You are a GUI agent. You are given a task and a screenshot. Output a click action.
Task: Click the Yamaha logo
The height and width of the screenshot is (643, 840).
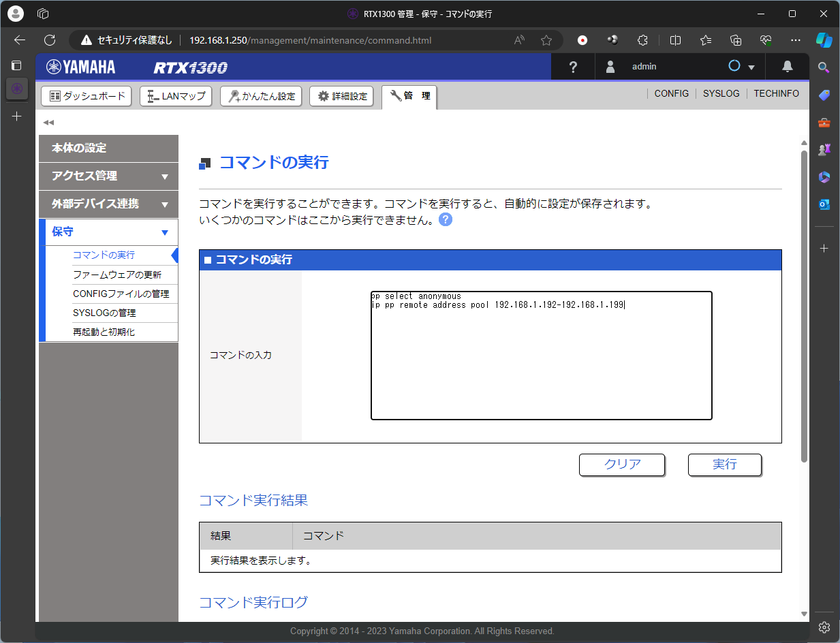click(81, 67)
